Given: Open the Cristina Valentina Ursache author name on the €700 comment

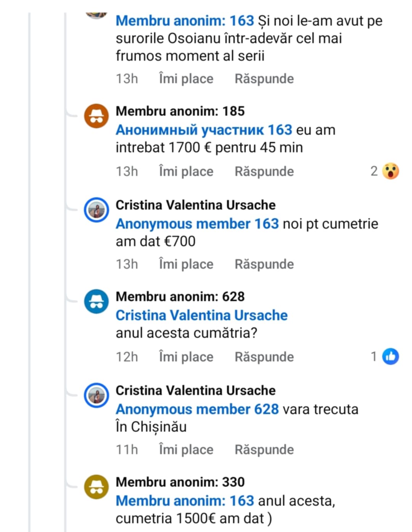Looking at the screenshot, I should pyautogui.click(x=195, y=205).
